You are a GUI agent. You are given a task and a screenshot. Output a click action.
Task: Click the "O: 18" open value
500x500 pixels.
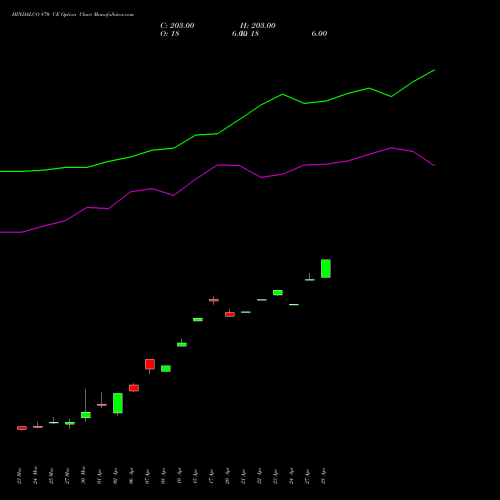point(170,34)
